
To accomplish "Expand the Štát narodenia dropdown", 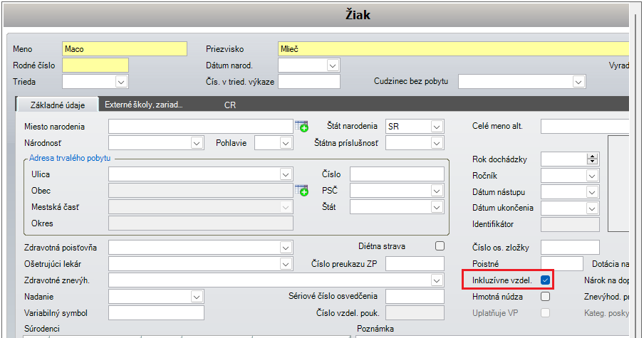I will coord(437,126).
